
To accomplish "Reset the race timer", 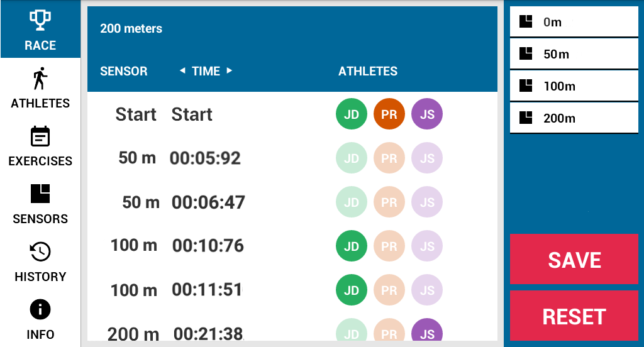I will tap(574, 316).
